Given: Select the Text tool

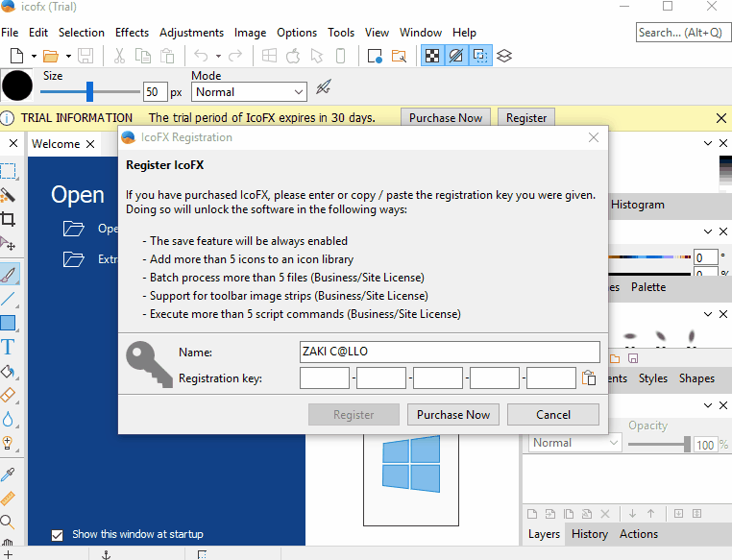Looking at the screenshot, I should tap(8, 347).
